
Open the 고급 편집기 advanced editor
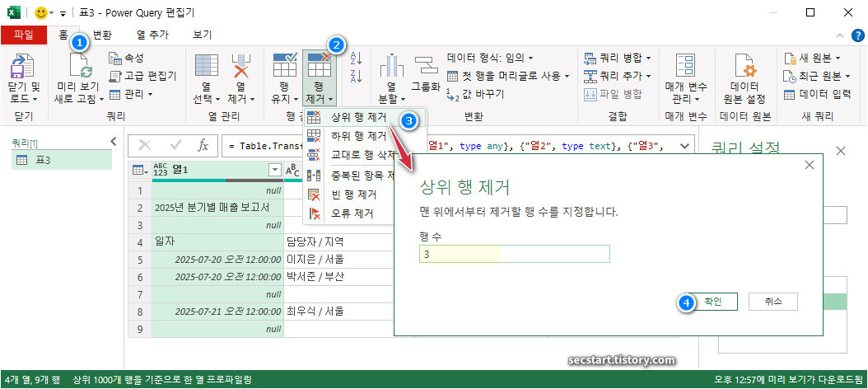click(142, 76)
